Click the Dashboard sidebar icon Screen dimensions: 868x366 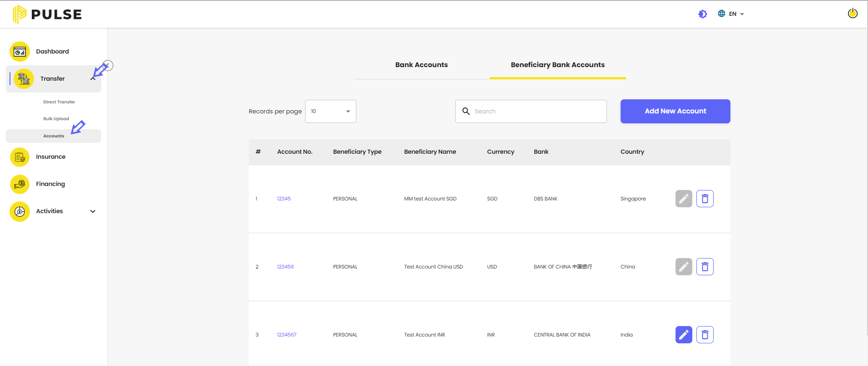point(20,52)
